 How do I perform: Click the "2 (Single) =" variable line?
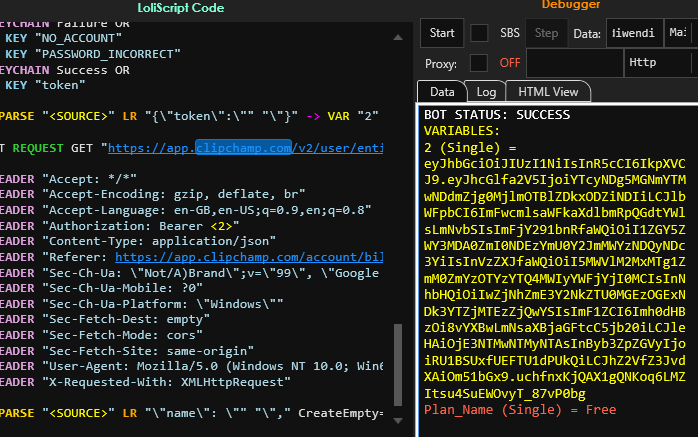(470, 147)
